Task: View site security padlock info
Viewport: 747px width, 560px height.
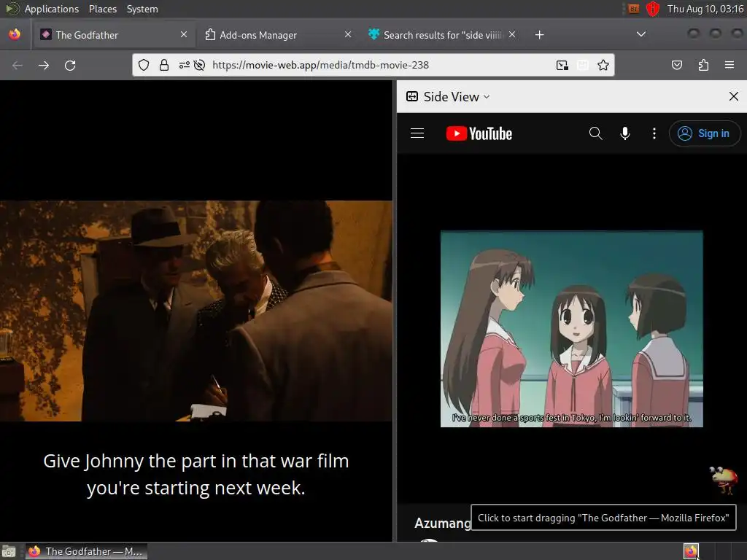Action: pyautogui.click(x=164, y=65)
